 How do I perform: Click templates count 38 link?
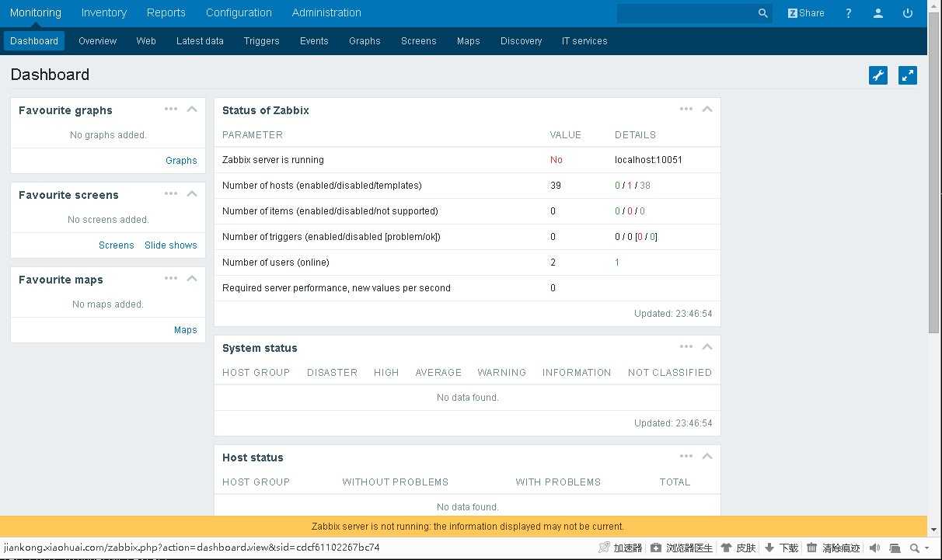pos(645,186)
